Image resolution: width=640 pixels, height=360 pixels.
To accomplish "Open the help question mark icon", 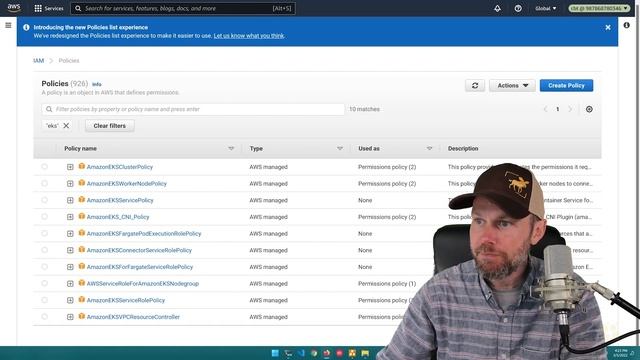I will tap(518, 8).
